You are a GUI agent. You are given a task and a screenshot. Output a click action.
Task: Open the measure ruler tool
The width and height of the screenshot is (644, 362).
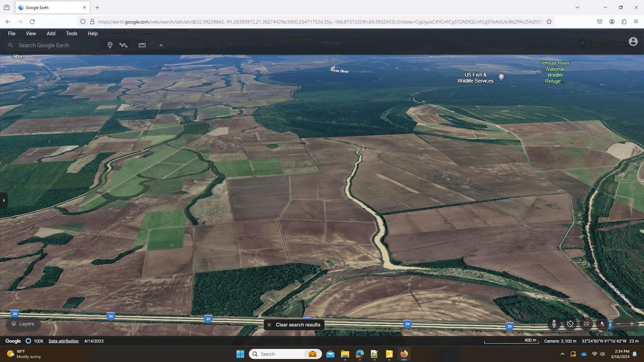tap(142, 45)
